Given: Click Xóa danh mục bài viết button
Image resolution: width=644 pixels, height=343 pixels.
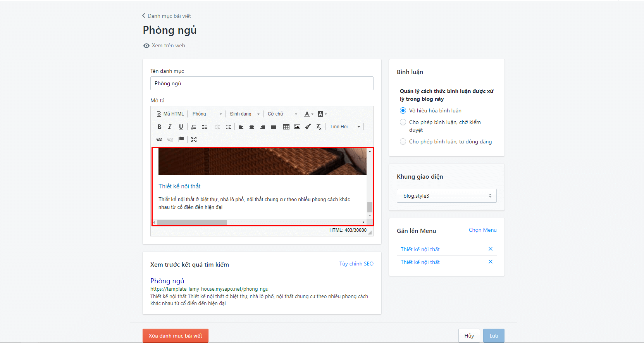Looking at the screenshot, I should [x=176, y=336].
